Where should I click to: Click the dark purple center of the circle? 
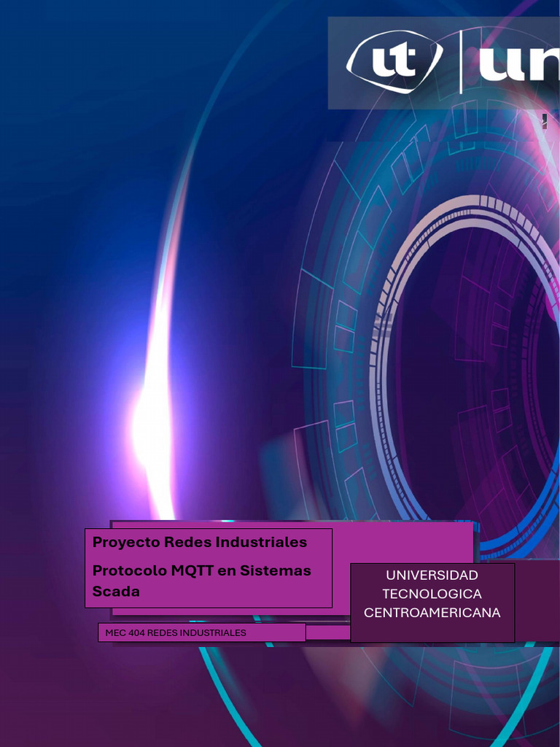pos(476,371)
